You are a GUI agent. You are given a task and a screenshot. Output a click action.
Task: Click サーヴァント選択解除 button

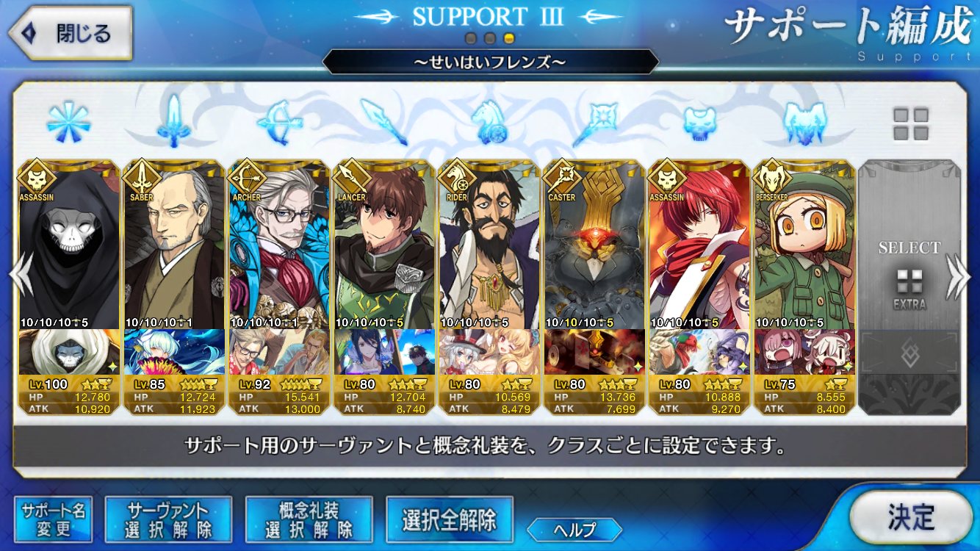coord(168,519)
